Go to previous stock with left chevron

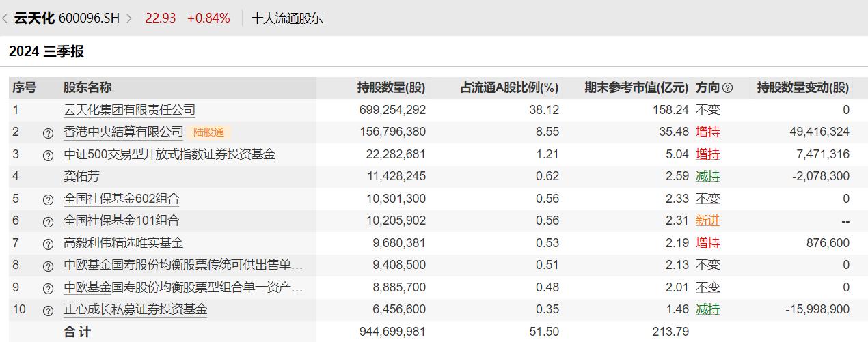point(5,18)
